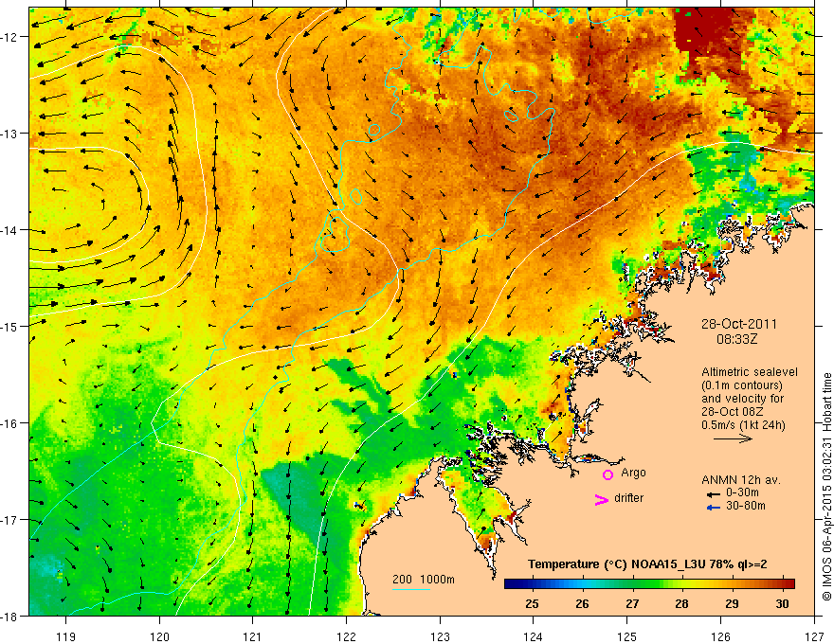Select the "Argo" legend label
The width and height of the screenshot is (834, 644).
(633, 473)
